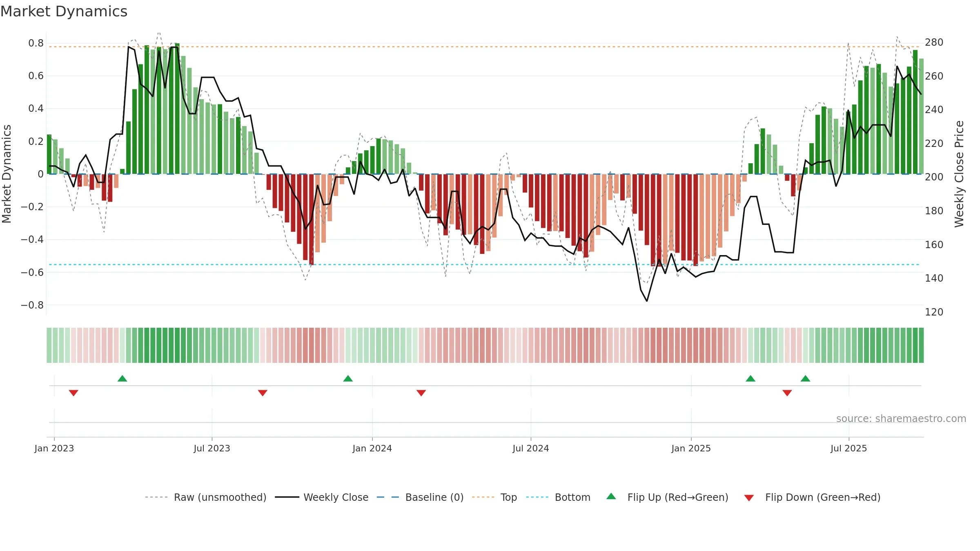980x551 pixels.
Task: Select the Baseline (0) legend label
Action: click(x=434, y=497)
